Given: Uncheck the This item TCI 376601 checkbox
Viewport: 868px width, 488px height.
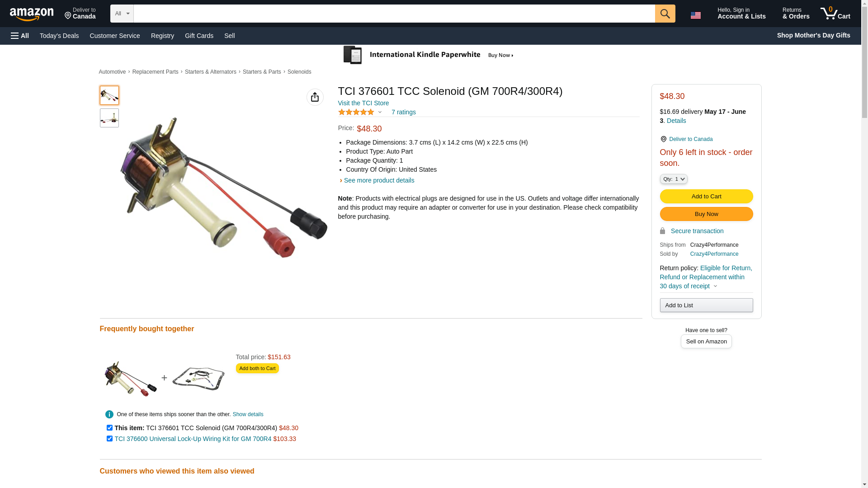Looking at the screenshot, I should [x=109, y=427].
